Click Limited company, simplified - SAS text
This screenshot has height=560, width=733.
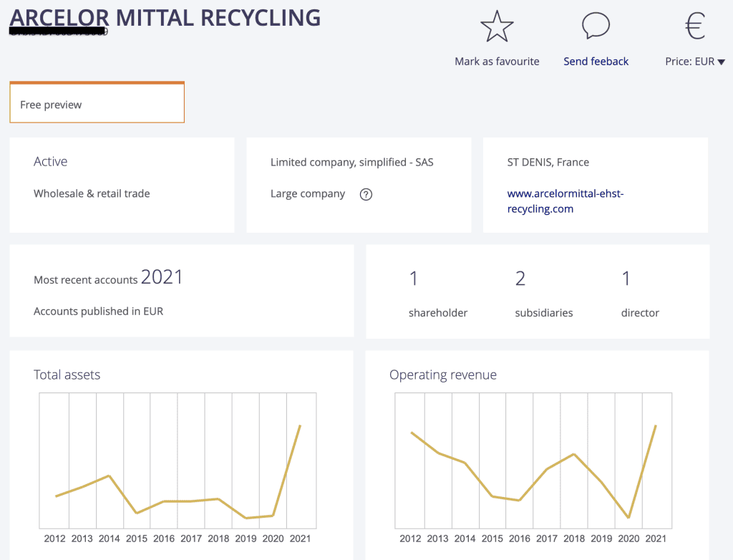pos(352,163)
